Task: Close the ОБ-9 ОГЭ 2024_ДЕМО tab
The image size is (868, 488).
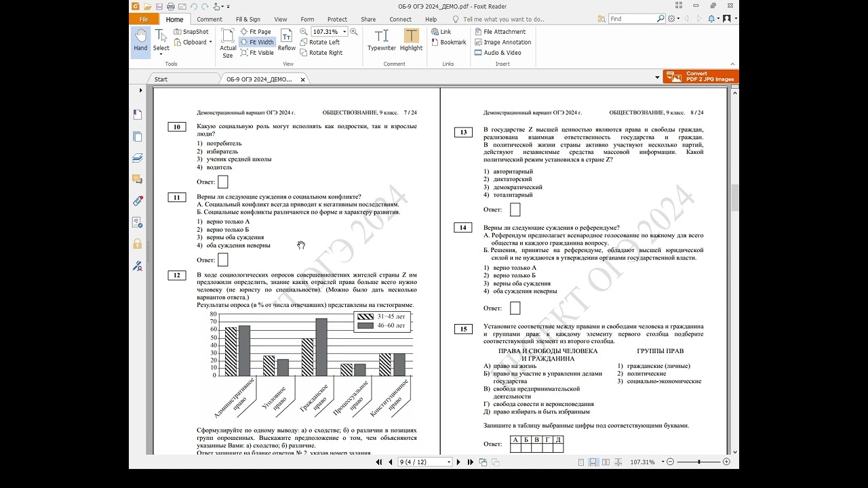Action: coord(303,79)
